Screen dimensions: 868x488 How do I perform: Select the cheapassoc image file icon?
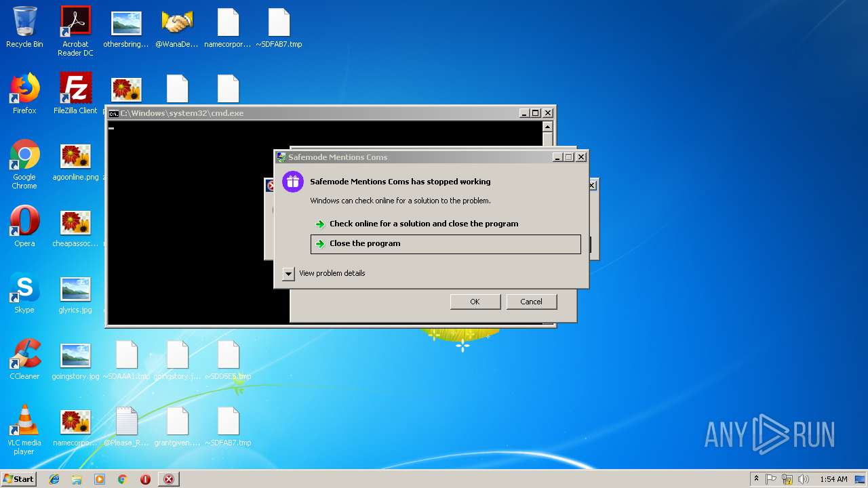[75, 230]
